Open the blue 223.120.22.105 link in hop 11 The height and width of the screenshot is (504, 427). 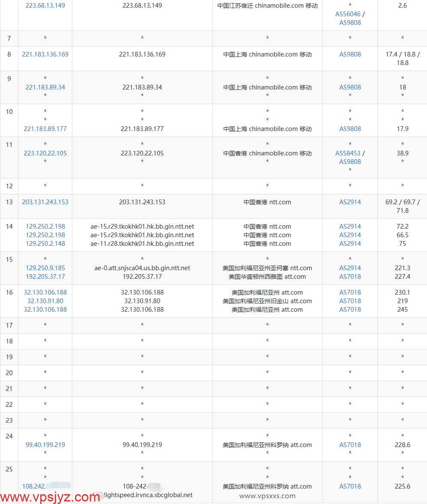click(x=45, y=153)
